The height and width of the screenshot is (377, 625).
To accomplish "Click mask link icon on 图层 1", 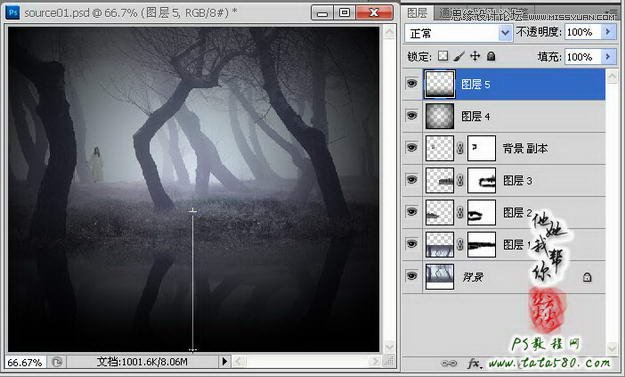I will pyautogui.click(x=460, y=244).
